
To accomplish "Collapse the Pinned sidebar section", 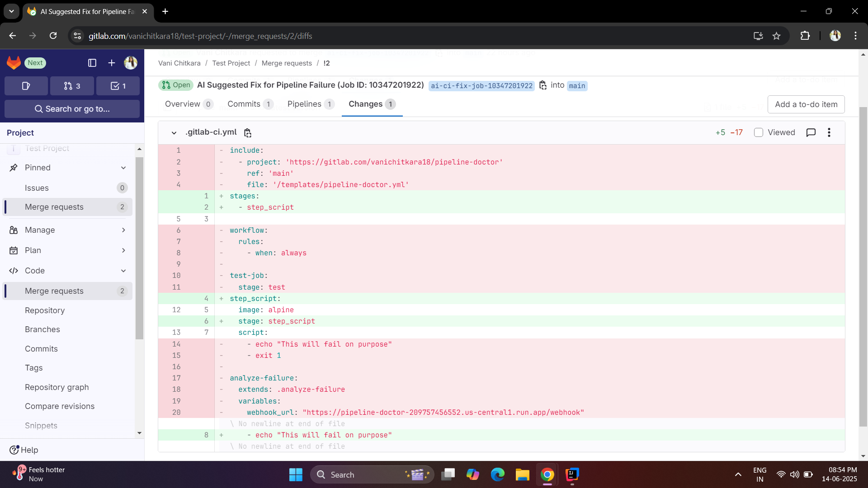I will pyautogui.click(x=123, y=168).
